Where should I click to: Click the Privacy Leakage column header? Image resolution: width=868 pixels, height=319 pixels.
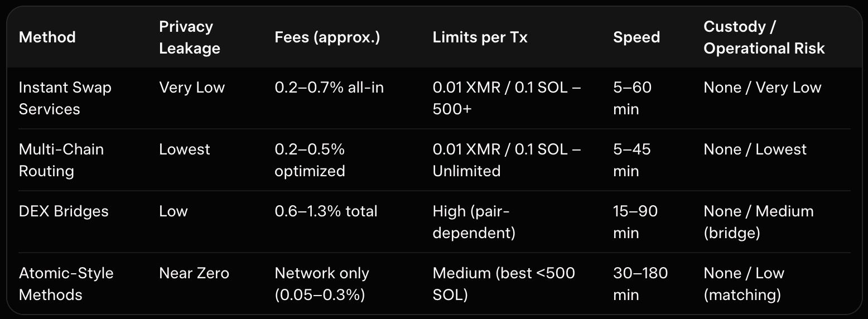point(189,37)
